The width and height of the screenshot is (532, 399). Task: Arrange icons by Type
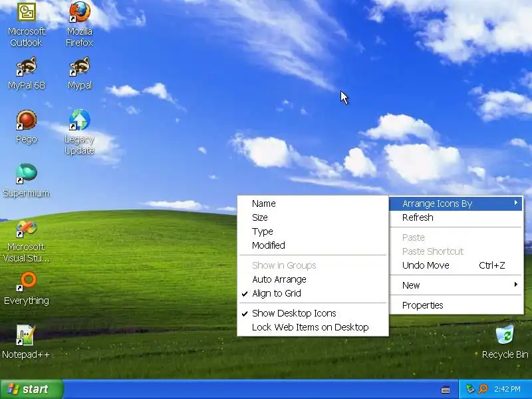(x=313, y=231)
